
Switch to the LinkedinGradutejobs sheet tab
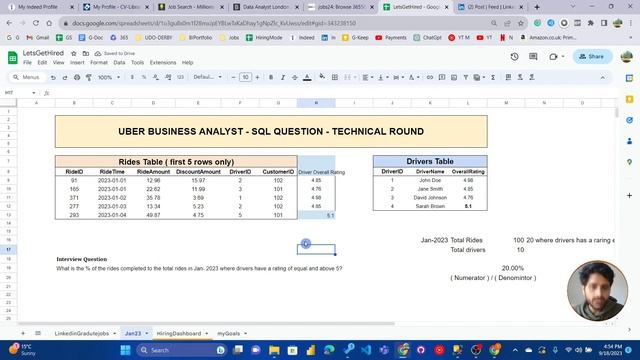click(82, 333)
